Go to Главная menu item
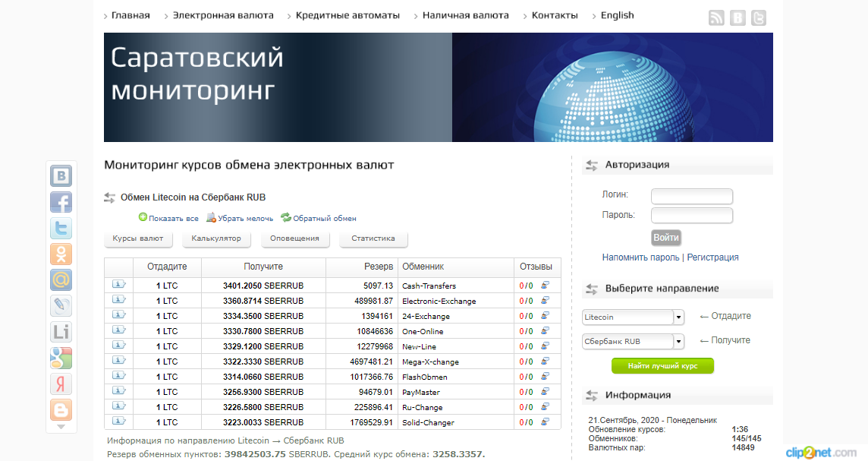 pyautogui.click(x=131, y=15)
